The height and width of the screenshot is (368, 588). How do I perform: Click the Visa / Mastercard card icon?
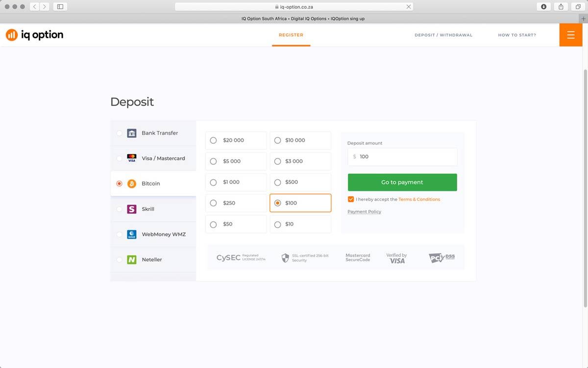tap(132, 158)
